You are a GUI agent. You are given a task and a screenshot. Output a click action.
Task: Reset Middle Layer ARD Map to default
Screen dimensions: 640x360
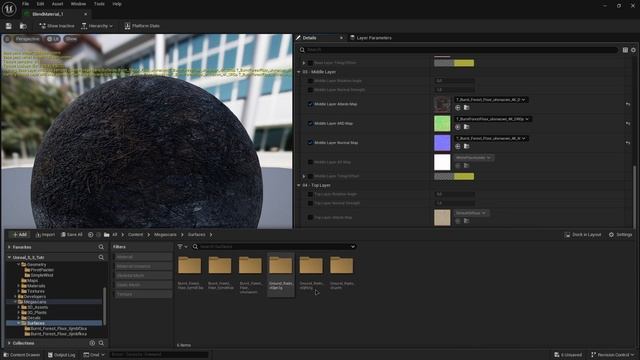628,124
